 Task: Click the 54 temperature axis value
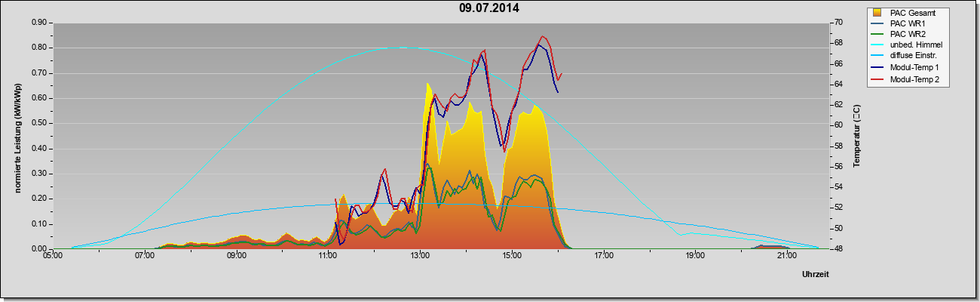tap(838, 187)
